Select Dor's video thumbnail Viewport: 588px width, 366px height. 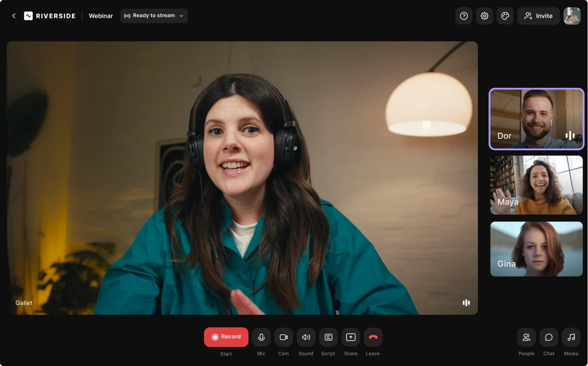[x=537, y=119]
